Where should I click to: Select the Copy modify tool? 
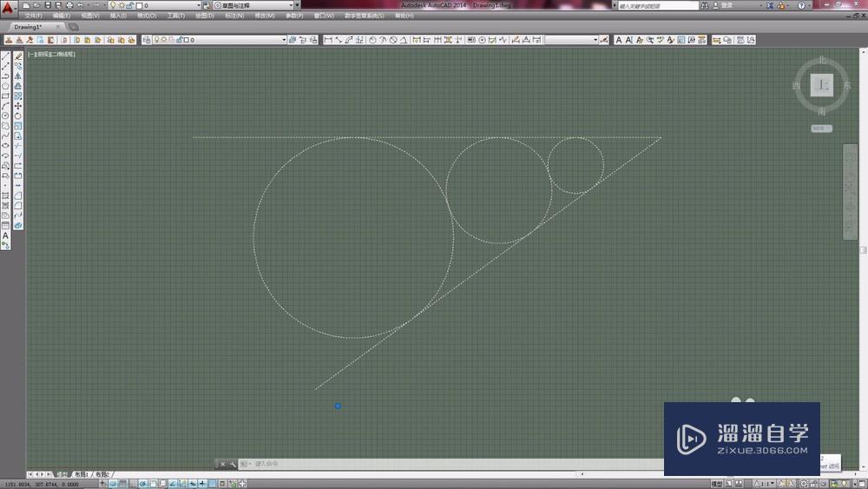[18, 66]
